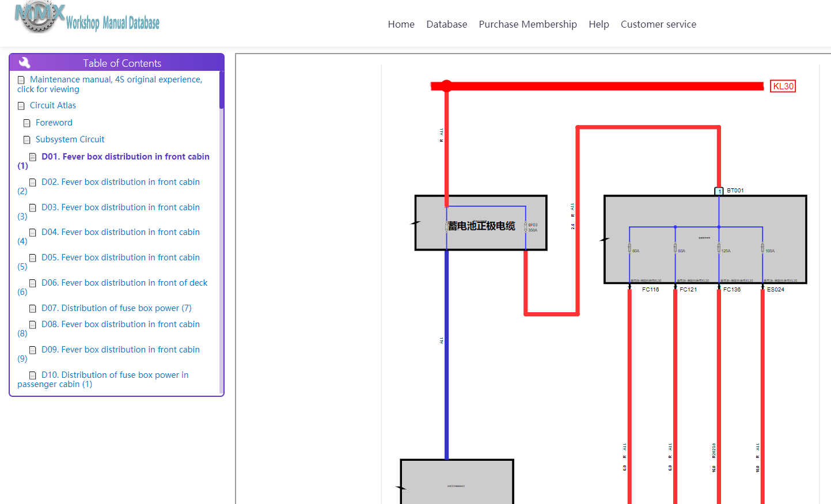The image size is (831, 504).
Task: Go to Purchase Membership page
Action: tap(528, 24)
